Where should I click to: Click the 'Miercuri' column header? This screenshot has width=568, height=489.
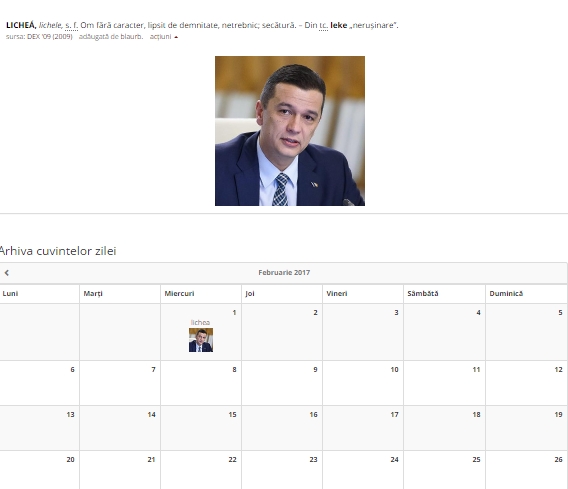[x=179, y=293]
